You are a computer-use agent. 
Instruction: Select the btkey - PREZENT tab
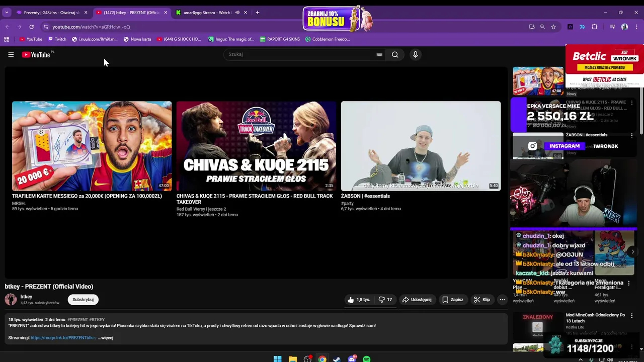pyautogui.click(x=131, y=13)
